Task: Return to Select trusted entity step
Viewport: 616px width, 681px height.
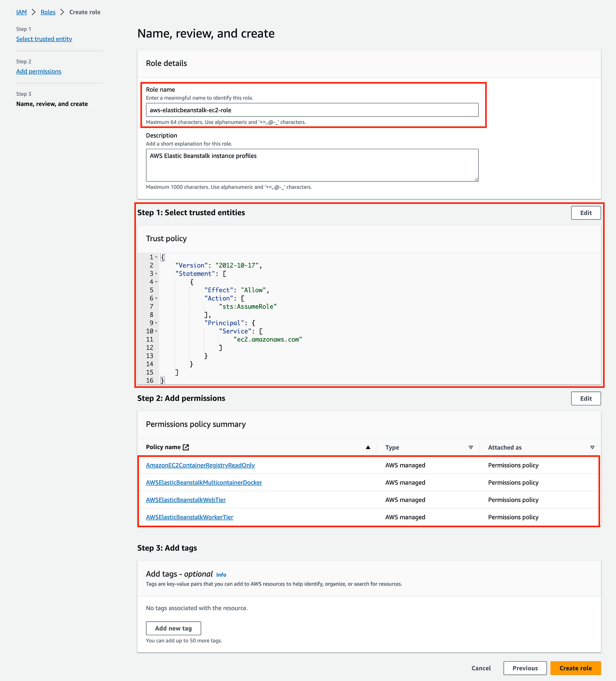Action: (44, 39)
